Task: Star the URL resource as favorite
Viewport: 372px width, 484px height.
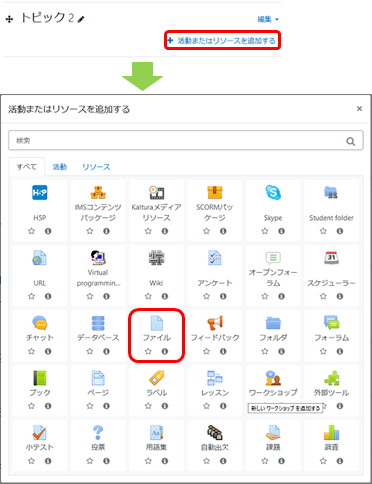Action: pos(31,296)
